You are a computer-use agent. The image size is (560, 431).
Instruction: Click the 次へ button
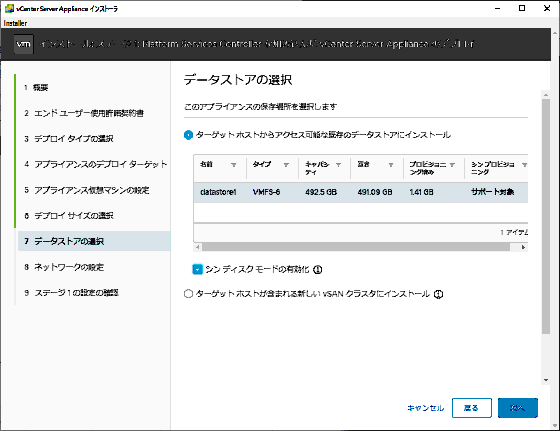[518, 408]
